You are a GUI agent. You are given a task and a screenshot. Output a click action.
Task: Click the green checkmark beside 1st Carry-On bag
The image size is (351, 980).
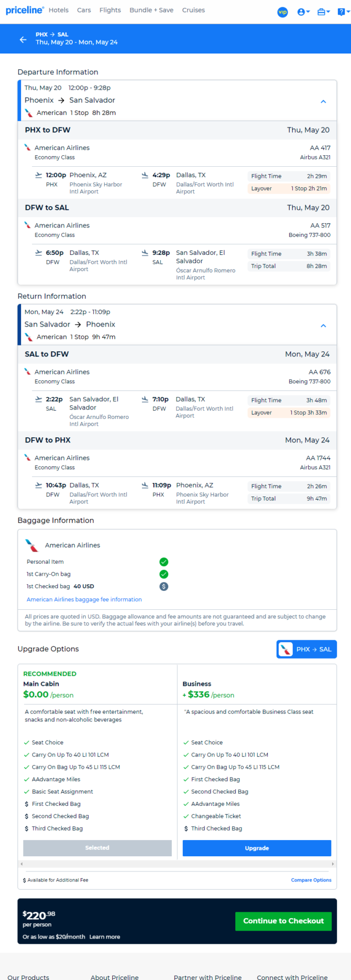[x=164, y=574]
